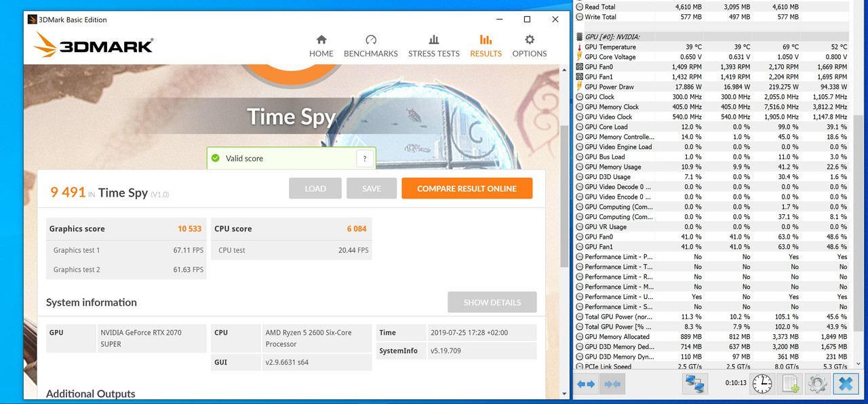Click Read Total row icon
The width and height of the screenshot is (868, 404).
[x=579, y=7]
